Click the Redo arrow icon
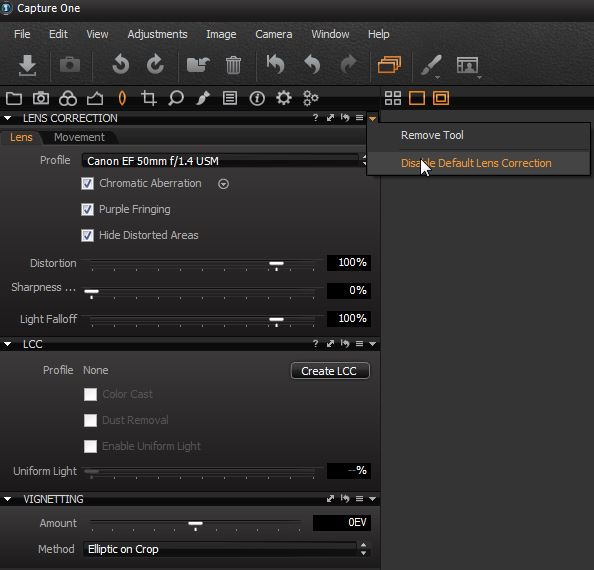Screen dimensions: 594x570 pos(349,64)
